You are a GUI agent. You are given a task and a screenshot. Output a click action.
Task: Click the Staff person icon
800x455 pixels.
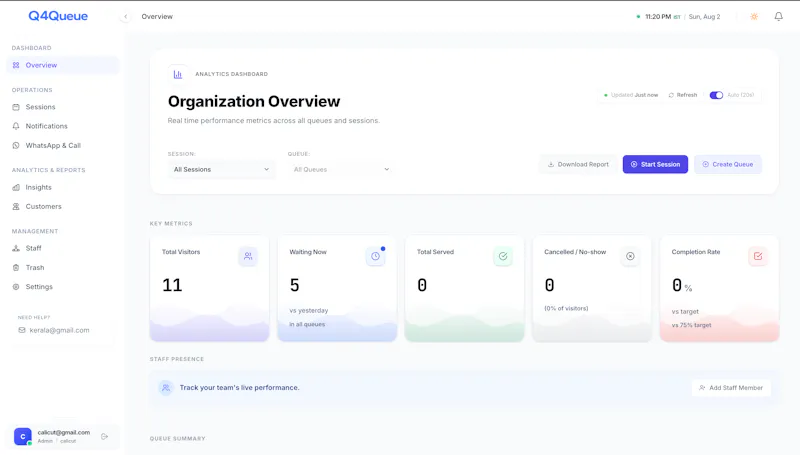pyautogui.click(x=16, y=248)
